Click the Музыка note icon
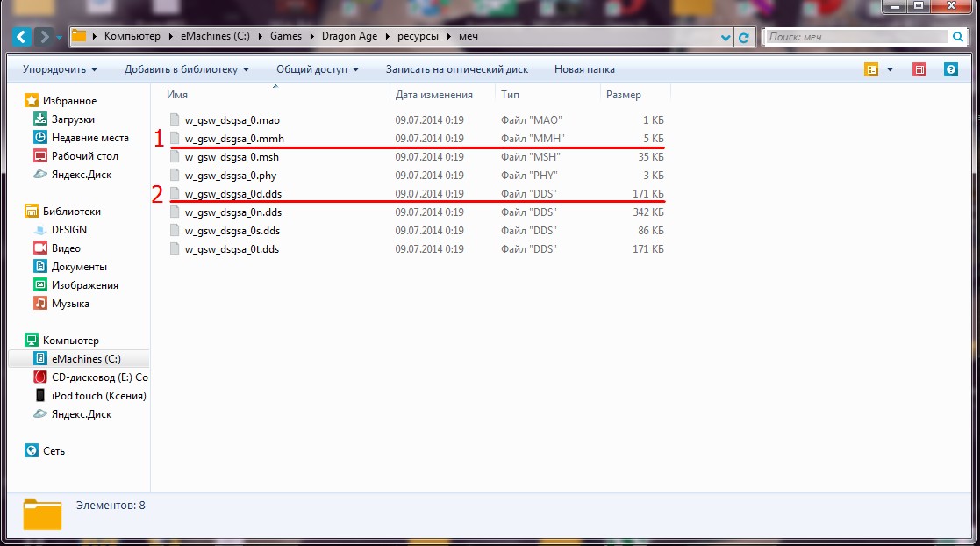The height and width of the screenshot is (546, 980). click(40, 304)
